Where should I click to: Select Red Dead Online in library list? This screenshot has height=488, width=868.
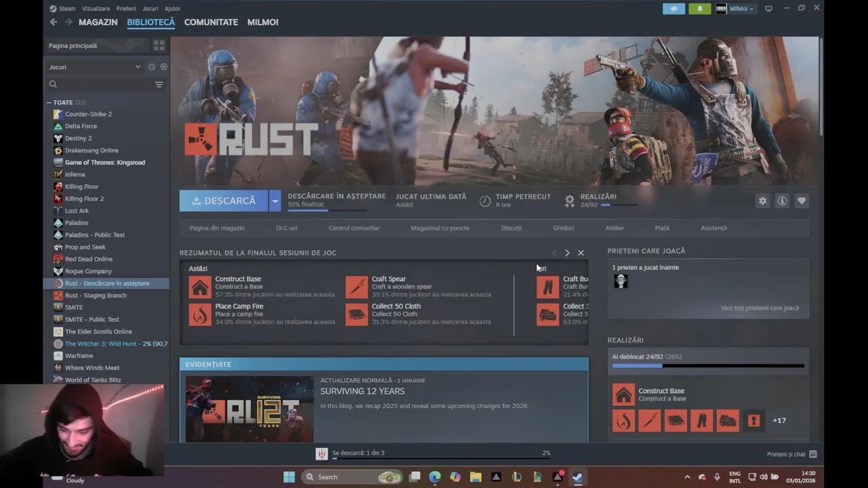pyautogui.click(x=89, y=259)
